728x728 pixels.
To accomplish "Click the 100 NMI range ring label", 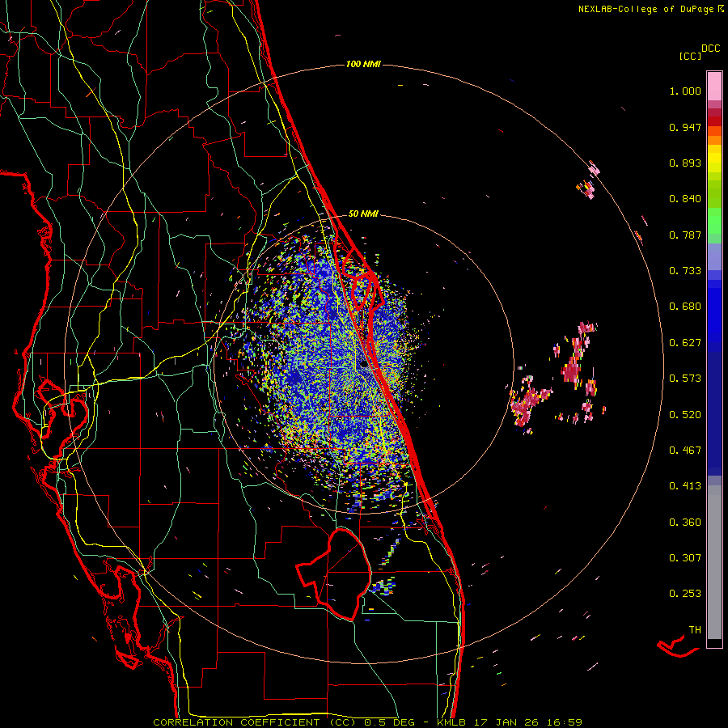I will coord(363,64).
